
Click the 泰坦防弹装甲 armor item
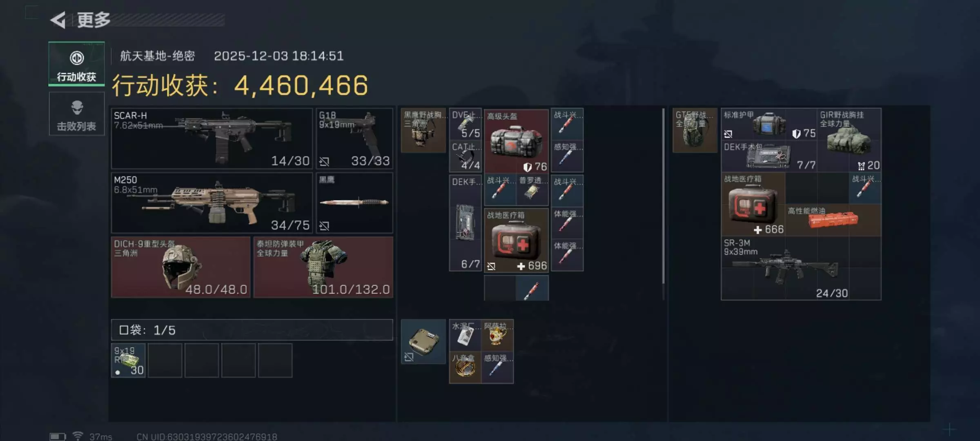pos(323,267)
